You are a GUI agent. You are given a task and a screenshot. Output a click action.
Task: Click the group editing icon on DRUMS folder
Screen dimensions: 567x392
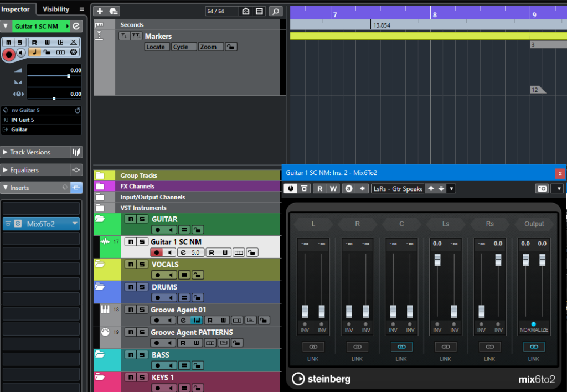click(x=184, y=298)
